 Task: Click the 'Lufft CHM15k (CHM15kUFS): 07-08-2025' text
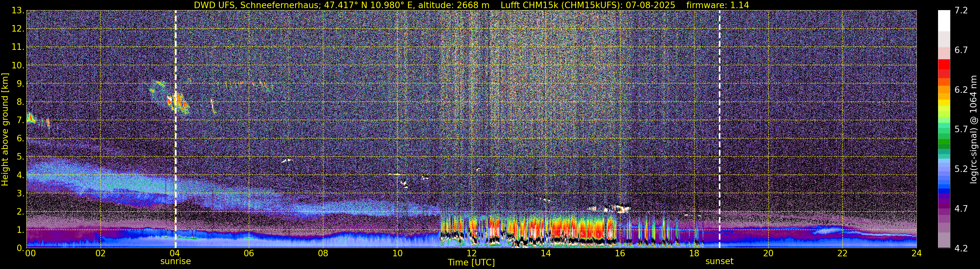pos(588,5)
